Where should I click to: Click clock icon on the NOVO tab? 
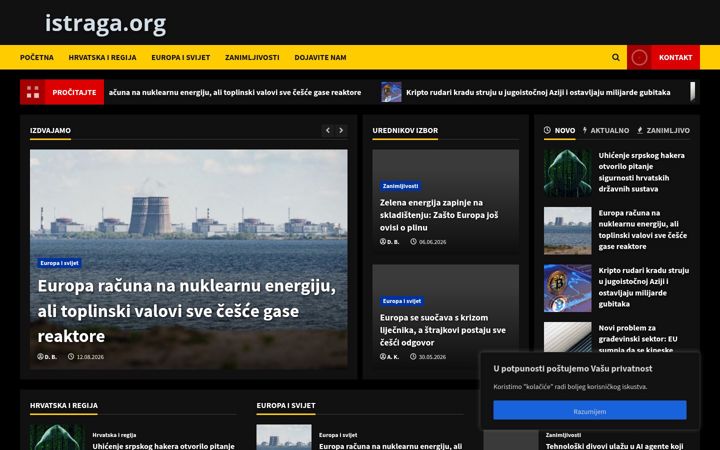547,130
